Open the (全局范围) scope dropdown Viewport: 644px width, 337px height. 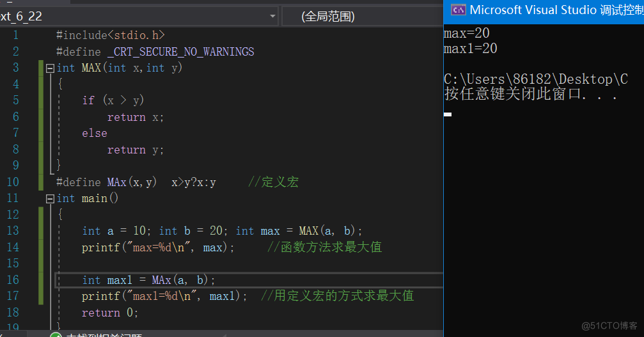pos(362,17)
